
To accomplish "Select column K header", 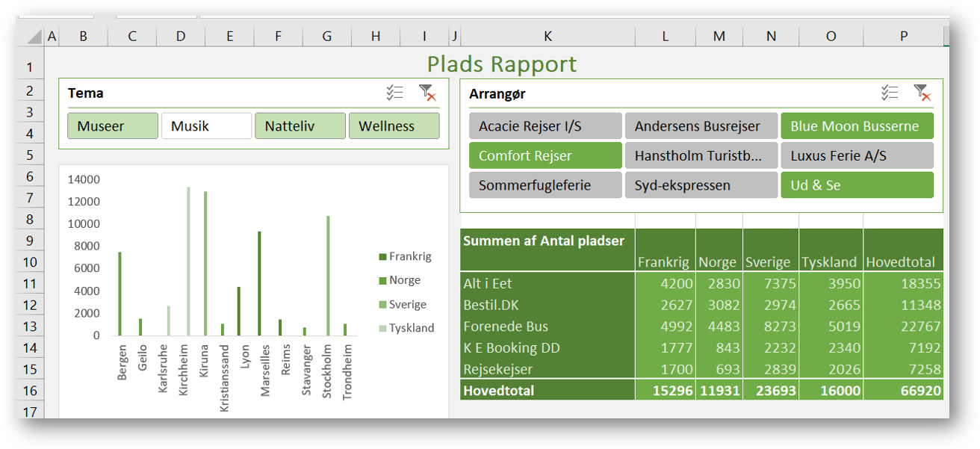I will (x=548, y=37).
